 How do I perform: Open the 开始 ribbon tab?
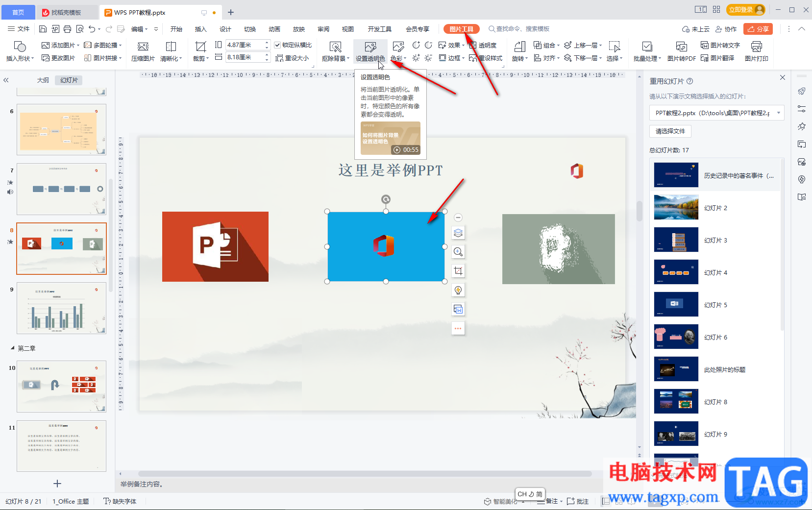[x=176, y=29]
